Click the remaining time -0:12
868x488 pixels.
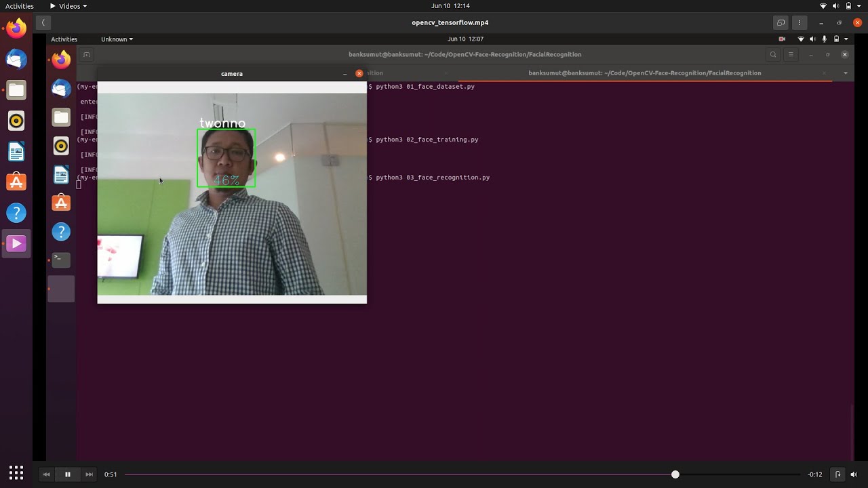[x=815, y=474]
